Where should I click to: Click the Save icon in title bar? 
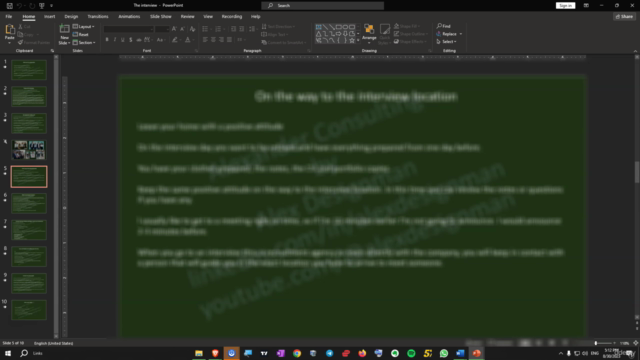[9, 6]
